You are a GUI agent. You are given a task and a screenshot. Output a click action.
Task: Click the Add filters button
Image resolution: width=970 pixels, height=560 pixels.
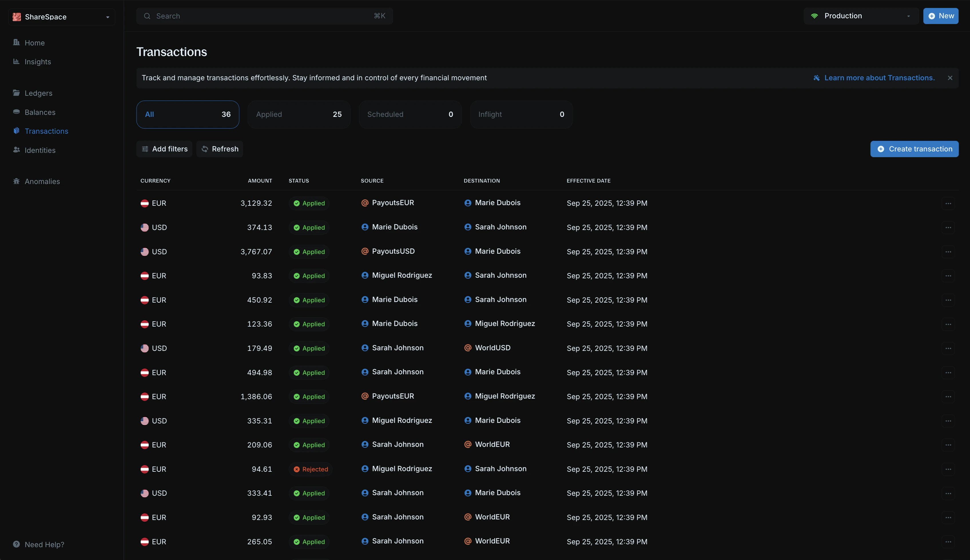164,149
